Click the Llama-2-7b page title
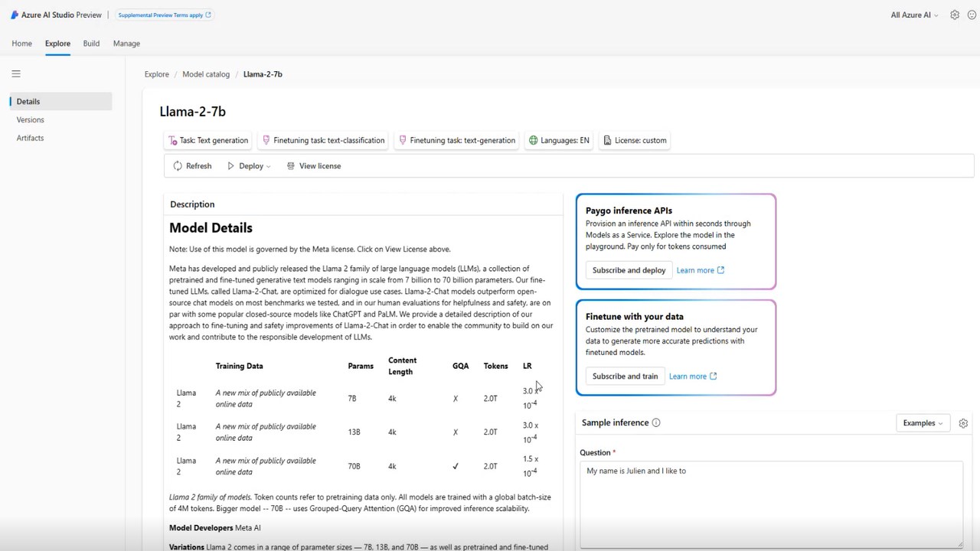Viewport: 980px width, 551px height. point(192,112)
